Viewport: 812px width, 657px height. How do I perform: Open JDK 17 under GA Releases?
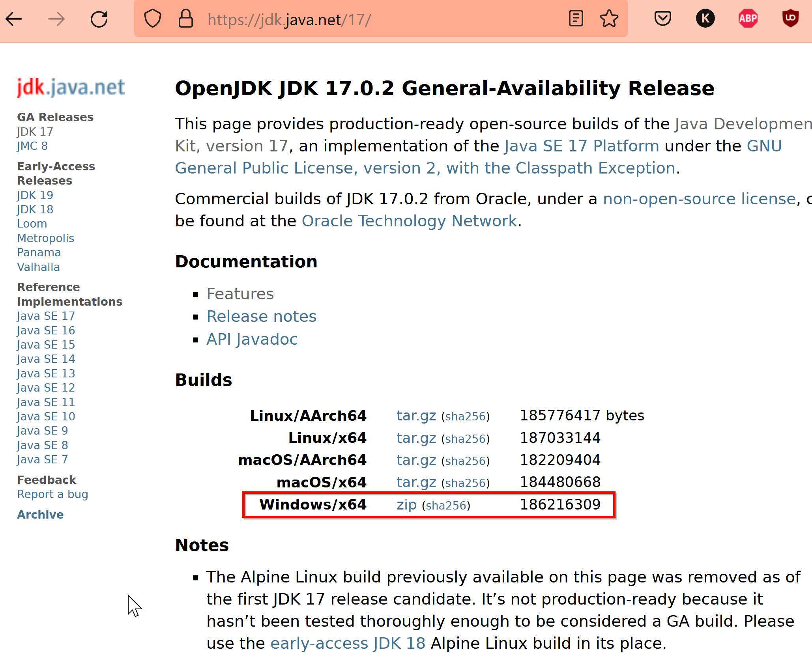35,132
